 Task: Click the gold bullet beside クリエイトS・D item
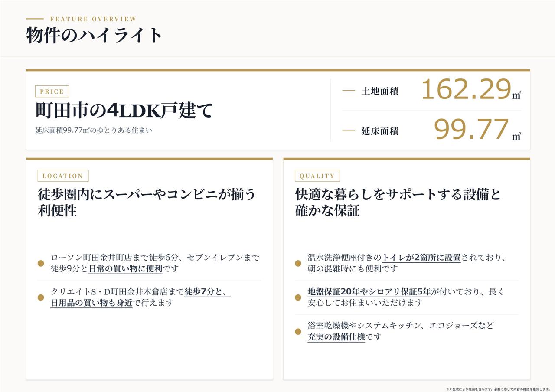[x=41, y=297]
